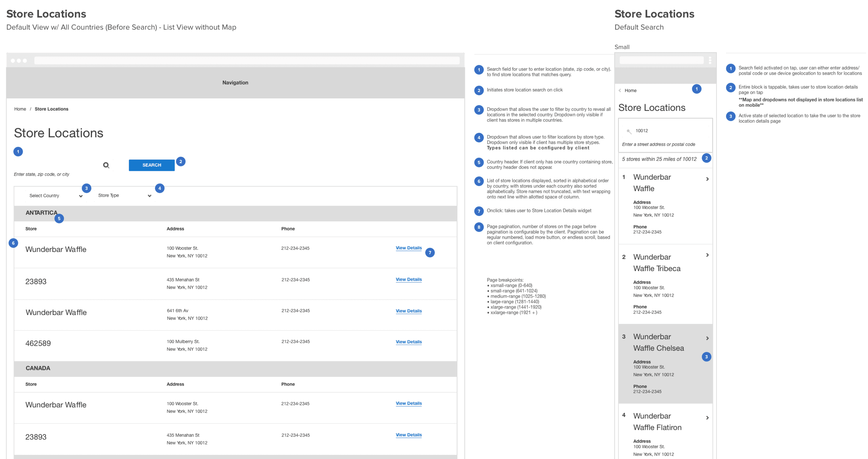Go to Home in the desktop breadcrumb
The width and height of the screenshot is (868, 459).
(x=20, y=109)
